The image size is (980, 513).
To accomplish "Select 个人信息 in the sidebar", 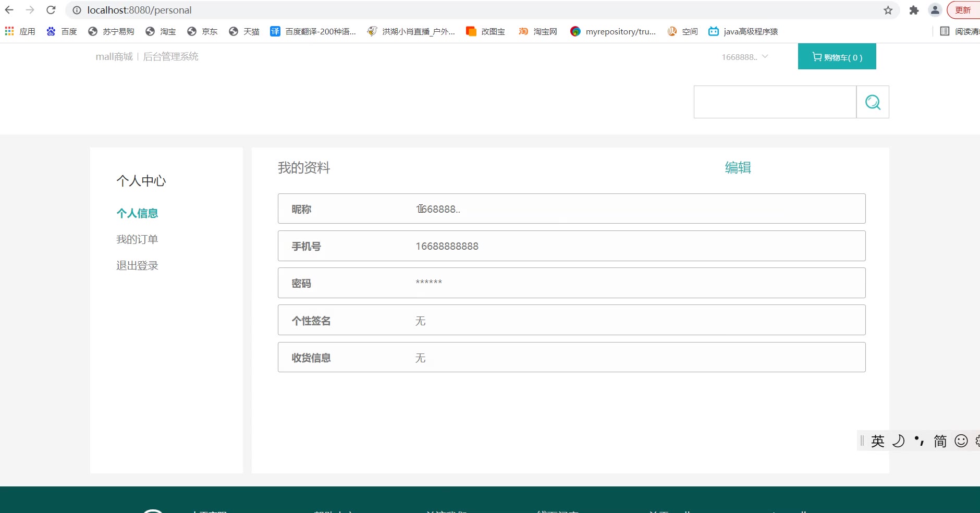I will (137, 213).
